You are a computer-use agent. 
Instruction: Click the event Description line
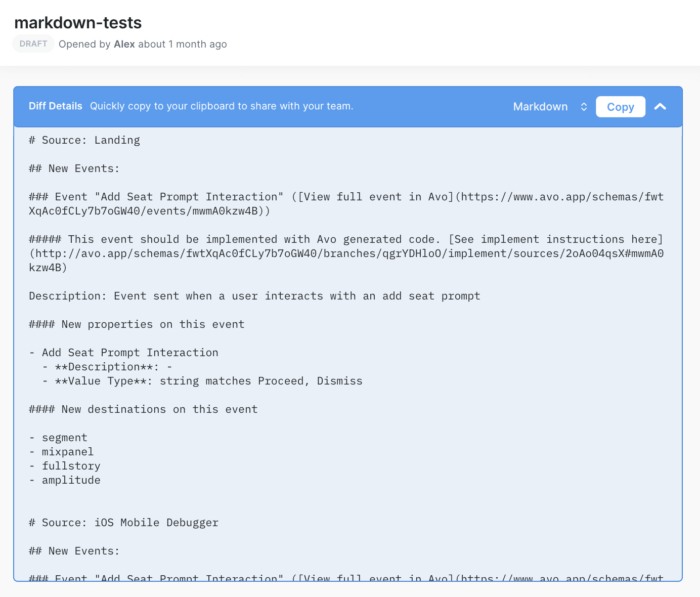pyautogui.click(x=254, y=296)
